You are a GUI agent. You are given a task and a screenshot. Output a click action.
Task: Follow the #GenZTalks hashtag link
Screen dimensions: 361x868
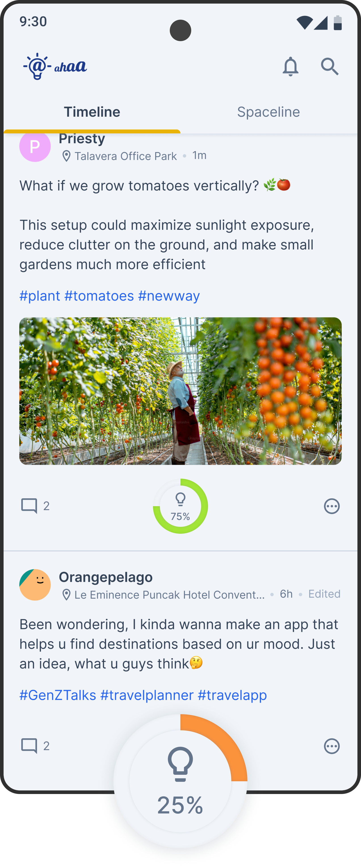point(58,695)
